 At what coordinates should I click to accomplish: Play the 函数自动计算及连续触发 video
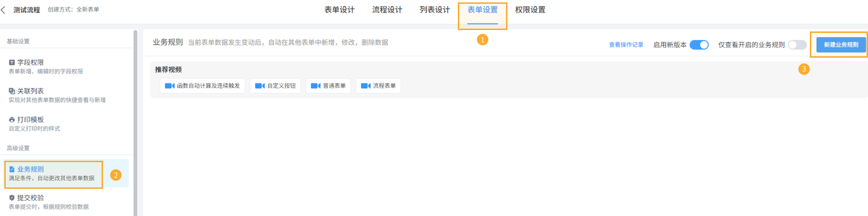pos(203,86)
